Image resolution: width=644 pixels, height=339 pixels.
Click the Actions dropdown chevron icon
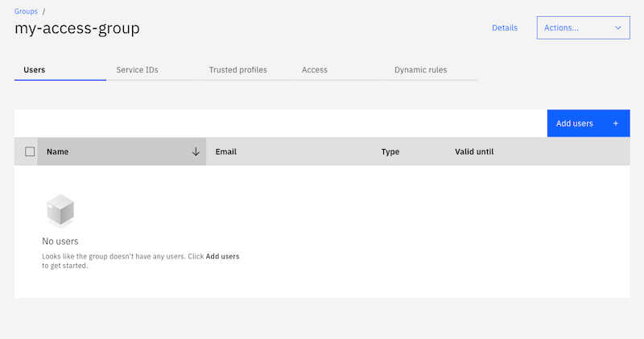coord(618,27)
